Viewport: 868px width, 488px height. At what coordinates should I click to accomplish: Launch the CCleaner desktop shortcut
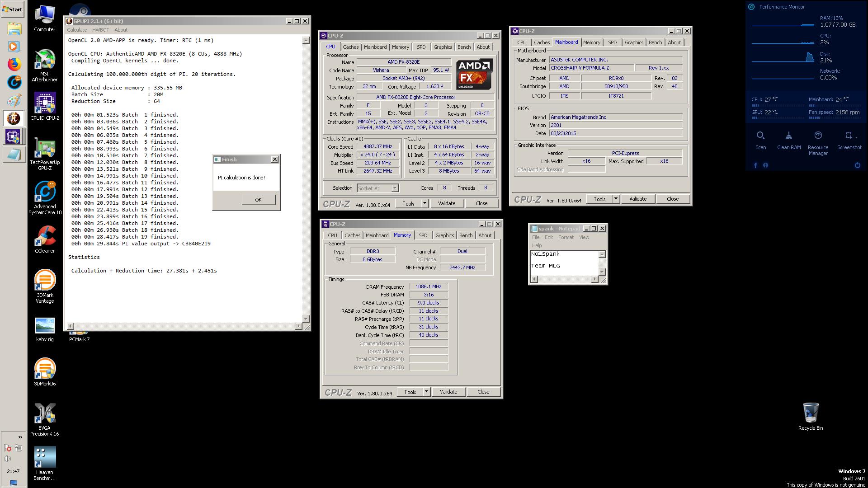(45, 239)
